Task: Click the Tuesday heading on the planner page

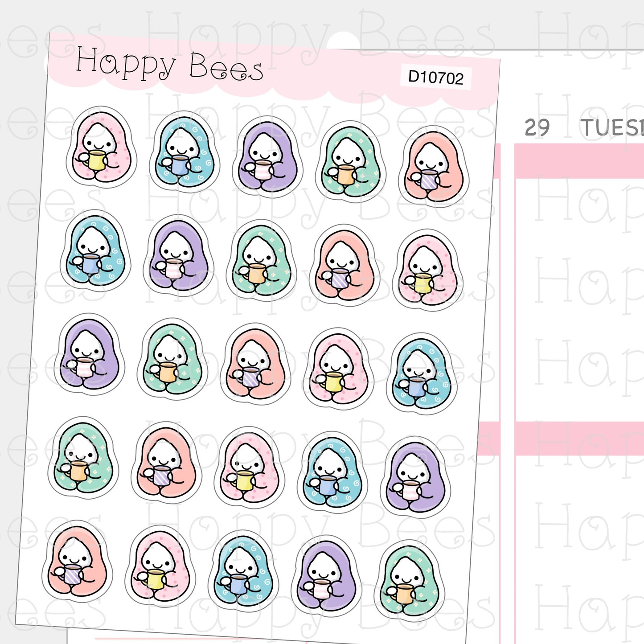Action: click(612, 128)
